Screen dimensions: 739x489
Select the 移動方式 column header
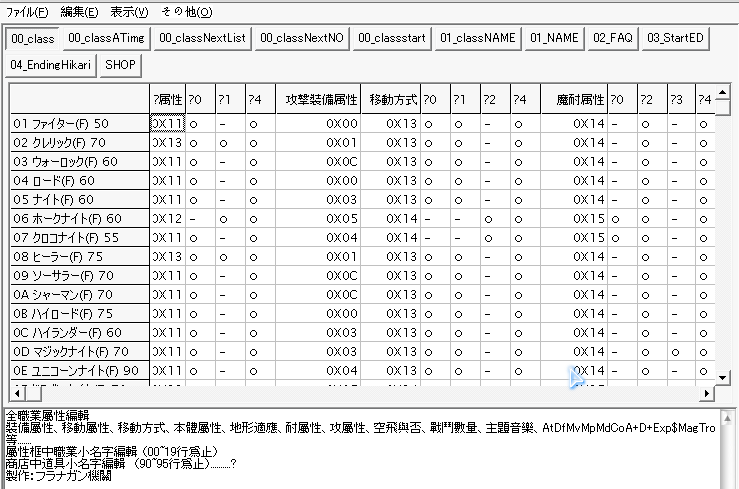pos(391,99)
